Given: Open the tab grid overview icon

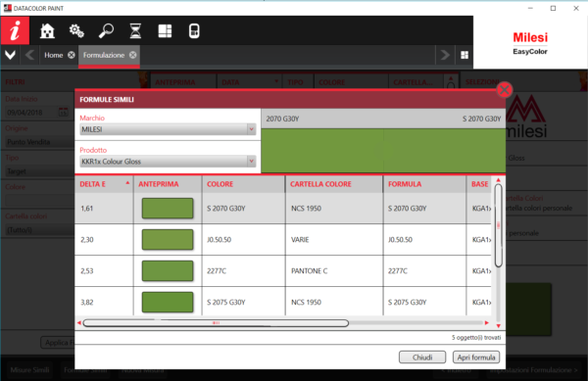Looking at the screenshot, I should pos(465,55).
